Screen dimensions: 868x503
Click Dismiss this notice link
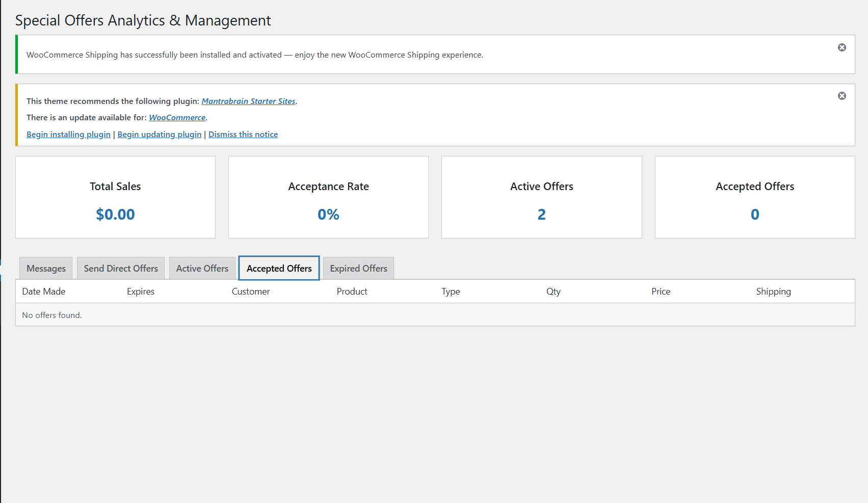(x=243, y=134)
